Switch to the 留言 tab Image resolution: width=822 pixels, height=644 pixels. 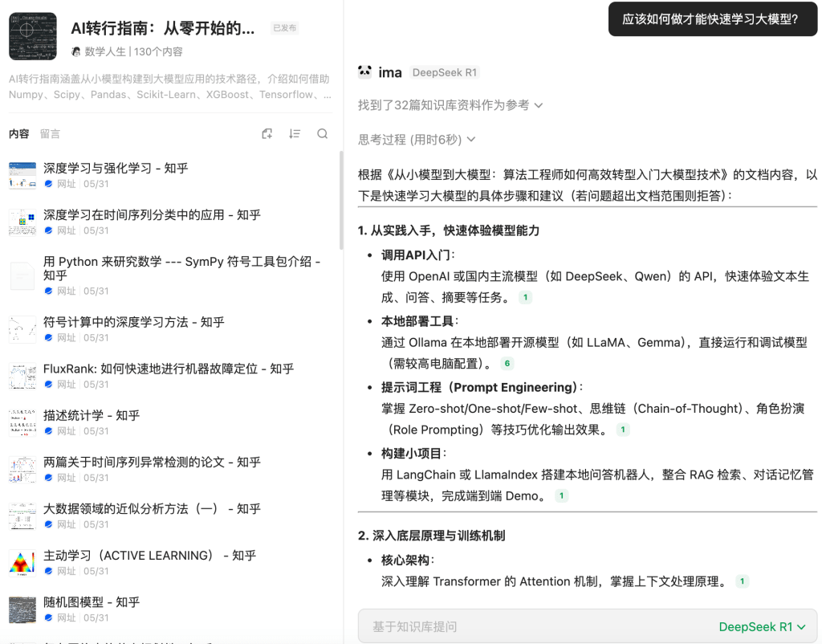coord(50,134)
